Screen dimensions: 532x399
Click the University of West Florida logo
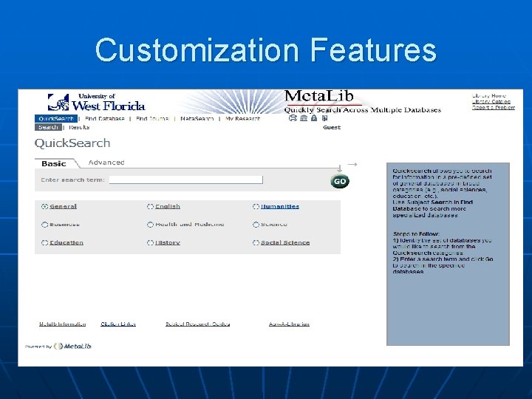click(96, 102)
